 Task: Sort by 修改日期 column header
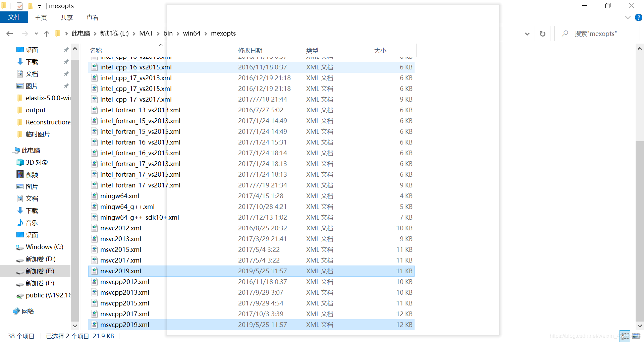(250, 50)
